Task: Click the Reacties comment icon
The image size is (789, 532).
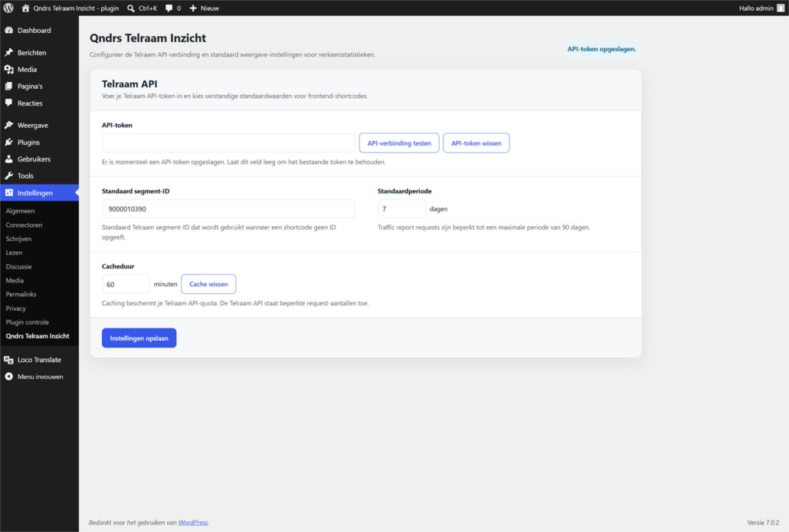Action: (x=9, y=103)
